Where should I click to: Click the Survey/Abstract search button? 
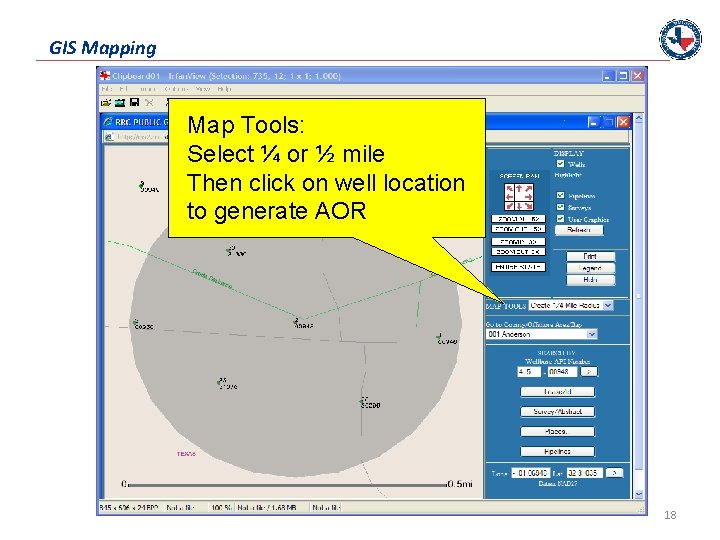point(557,411)
